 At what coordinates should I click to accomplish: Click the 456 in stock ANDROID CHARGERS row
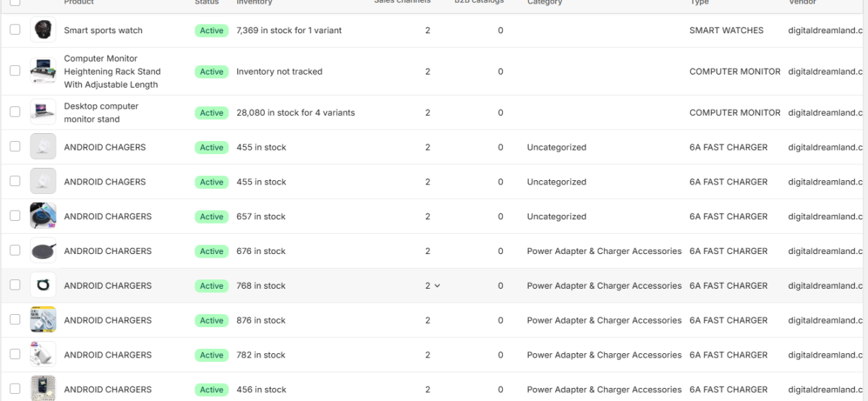coord(434,388)
